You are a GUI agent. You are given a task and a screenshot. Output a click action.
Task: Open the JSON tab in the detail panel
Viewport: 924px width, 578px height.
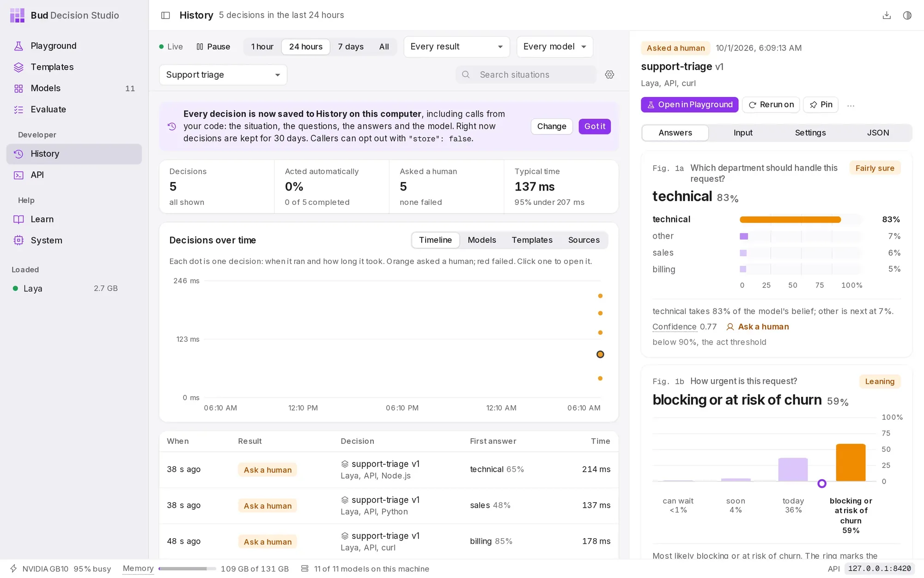pos(878,133)
